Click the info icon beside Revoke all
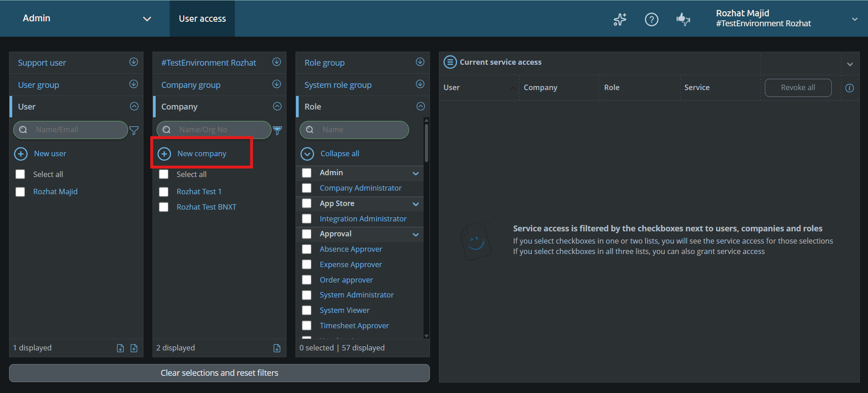The height and width of the screenshot is (393, 868). pos(849,88)
